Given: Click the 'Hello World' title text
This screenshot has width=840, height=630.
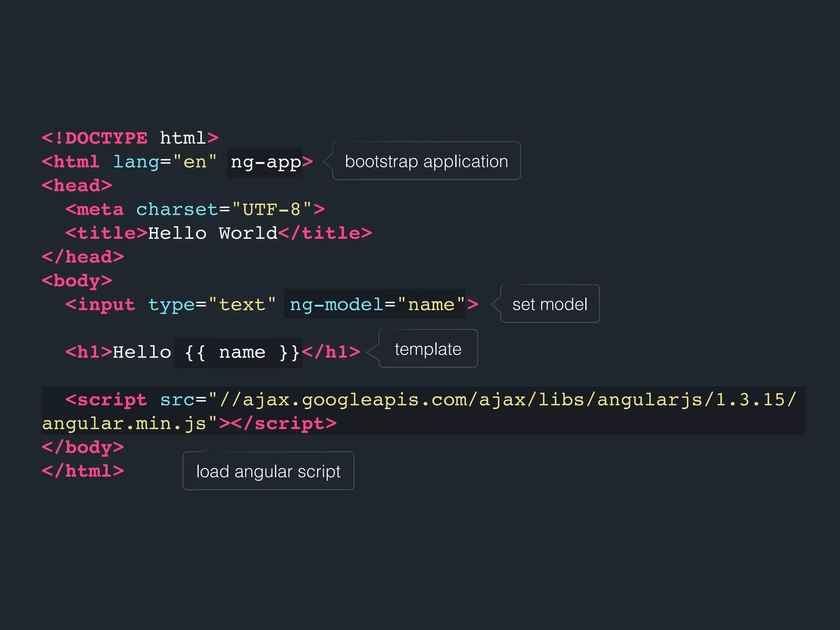Looking at the screenshot, I should coord(212,233).
